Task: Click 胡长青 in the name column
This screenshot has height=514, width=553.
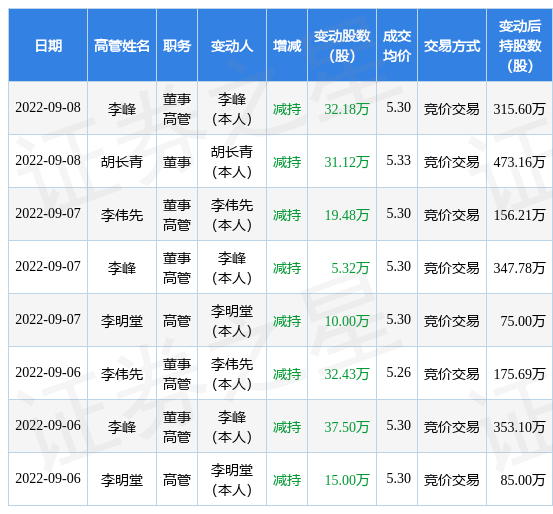Action: (122, 162)
